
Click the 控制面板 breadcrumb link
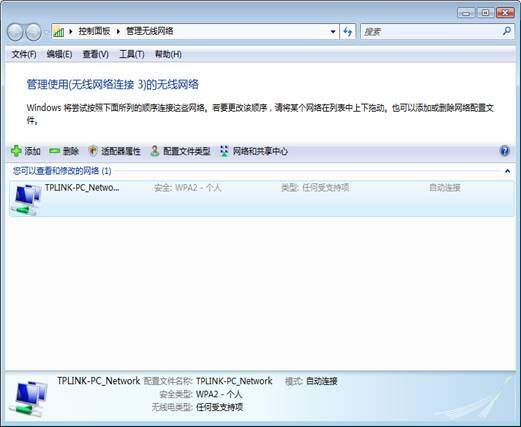click(x=94, y=31)
